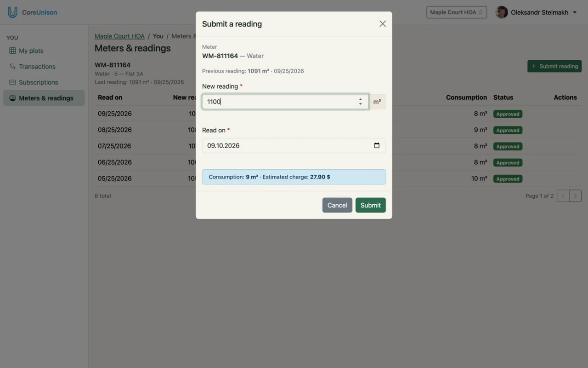Click the New reading input field
Viewport: 588px width, 368px height.
285,102
